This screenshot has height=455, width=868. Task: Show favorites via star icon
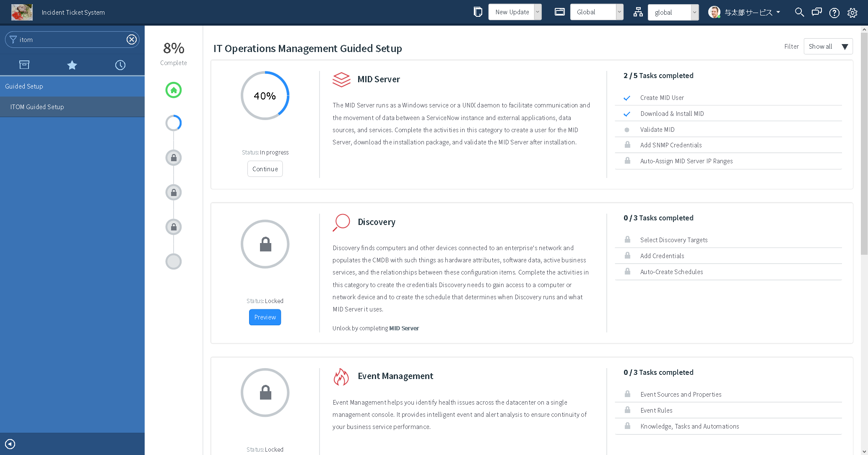(x=72, y=65)
